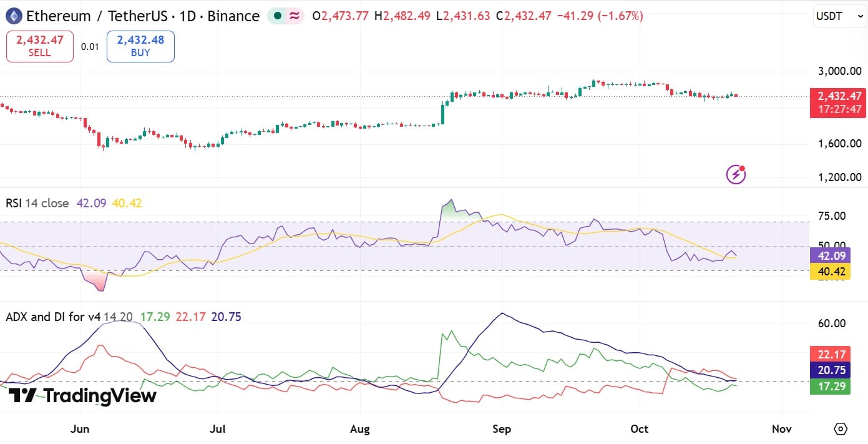Viewport: 868px width, 444px height.
Task: Open chart settings hexagon gear icon
Action: pyautogui.click(x=841, y=429)
